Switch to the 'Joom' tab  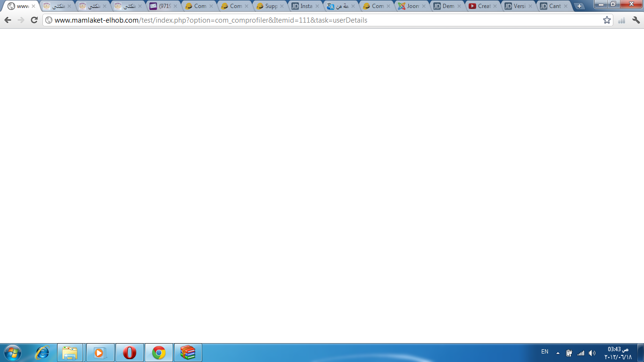413,6
